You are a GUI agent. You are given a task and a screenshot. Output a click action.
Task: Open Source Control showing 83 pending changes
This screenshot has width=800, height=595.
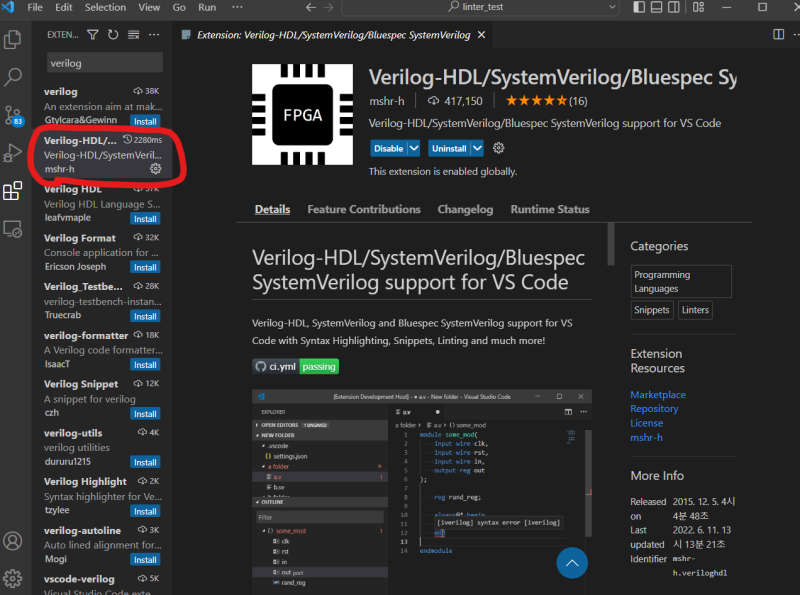[13, 117]
